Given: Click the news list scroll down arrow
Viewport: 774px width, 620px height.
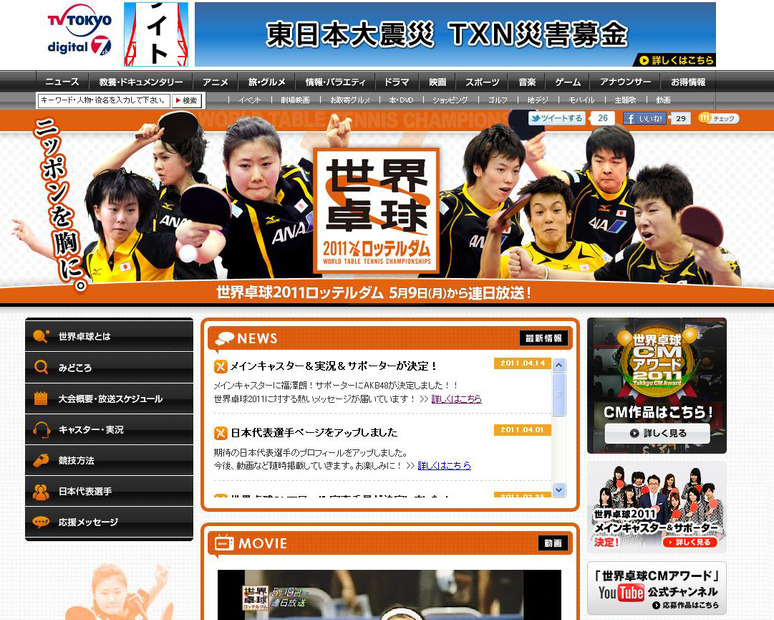Looking at the screenshot, I should coord(559,490).
